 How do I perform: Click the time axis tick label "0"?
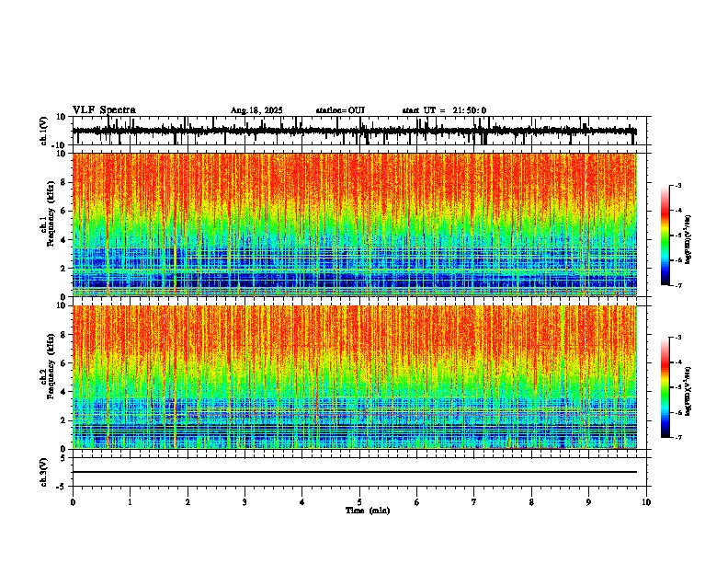click(73, 502)
